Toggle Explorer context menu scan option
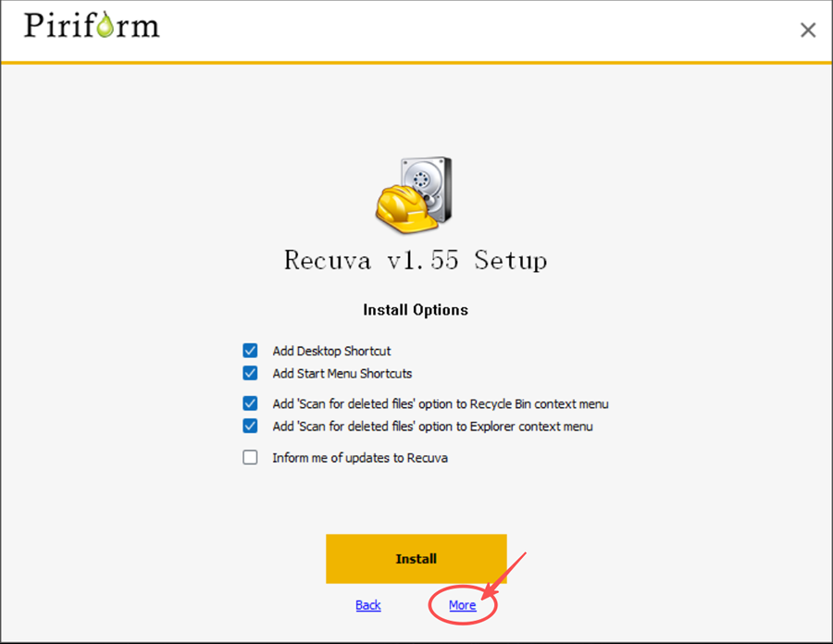Viewport: 833px width, 644px height. 250,426
